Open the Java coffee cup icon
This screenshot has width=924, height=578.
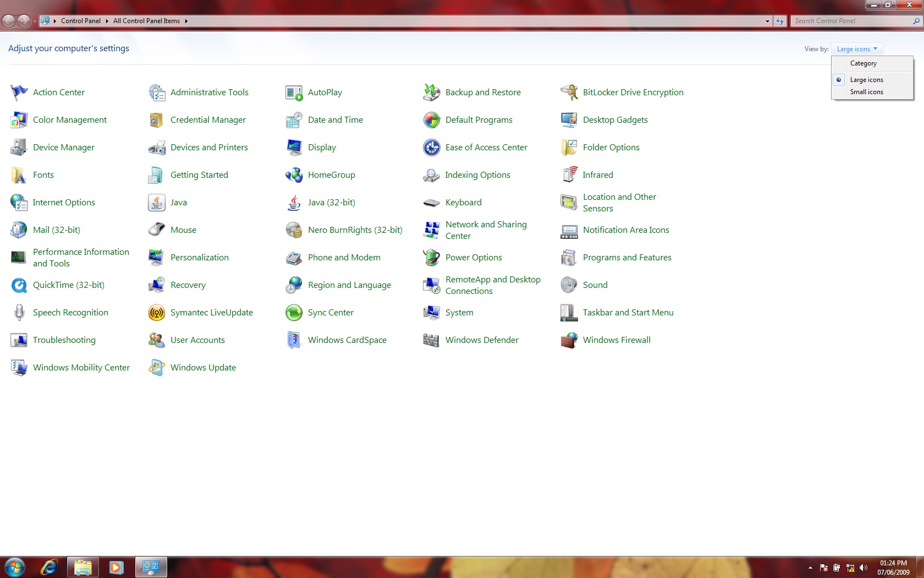156,203
